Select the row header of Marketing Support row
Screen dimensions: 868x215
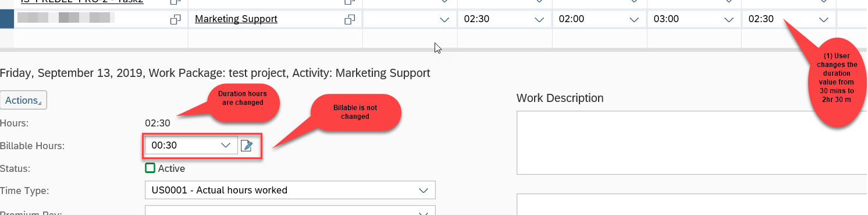point(6,19)
